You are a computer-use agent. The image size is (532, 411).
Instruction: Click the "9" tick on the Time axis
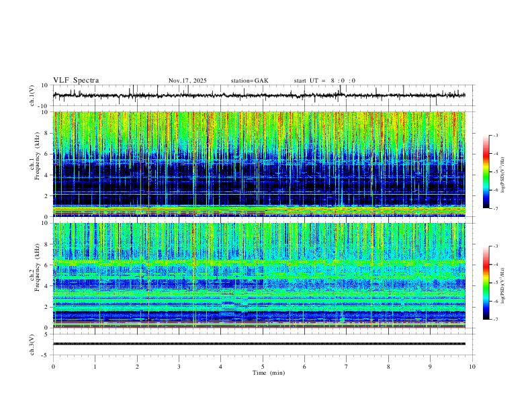[430, 367]
